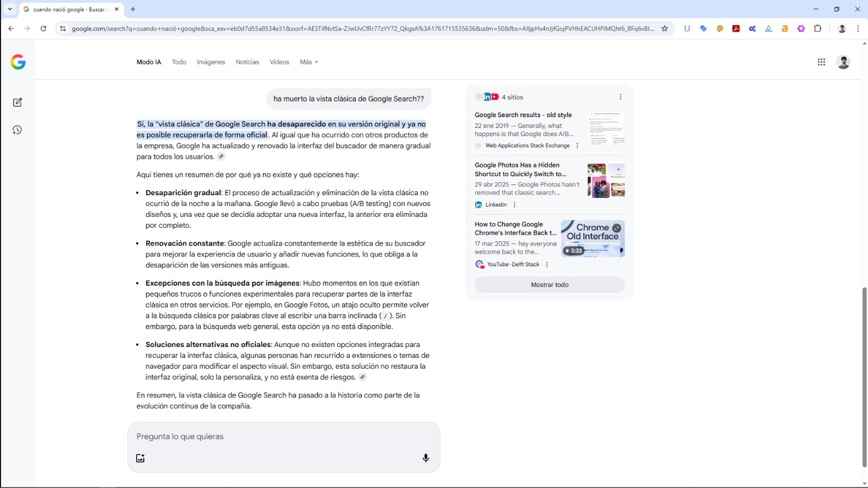868x488 pixels.
Task: Switch to the 'Vídeos' tab
Action: click(279, 62)
